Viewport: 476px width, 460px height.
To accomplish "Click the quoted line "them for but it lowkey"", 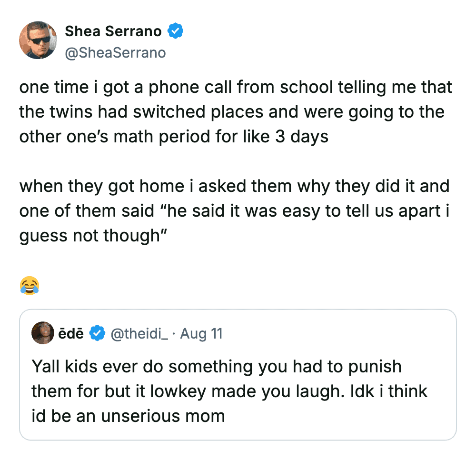I will coord(229,391).
